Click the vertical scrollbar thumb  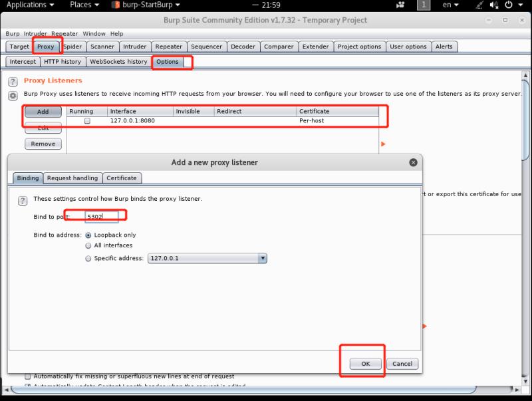(x=525, y=120)
